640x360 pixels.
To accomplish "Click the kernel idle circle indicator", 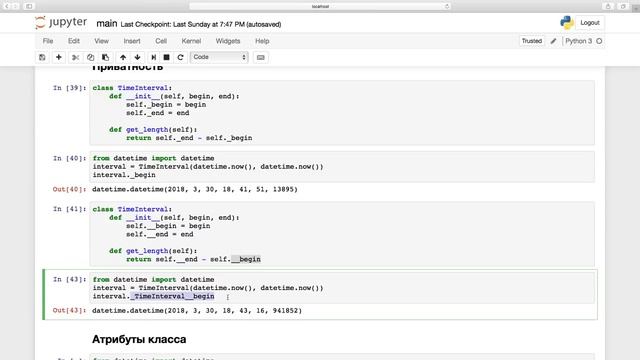I will 599,41.
